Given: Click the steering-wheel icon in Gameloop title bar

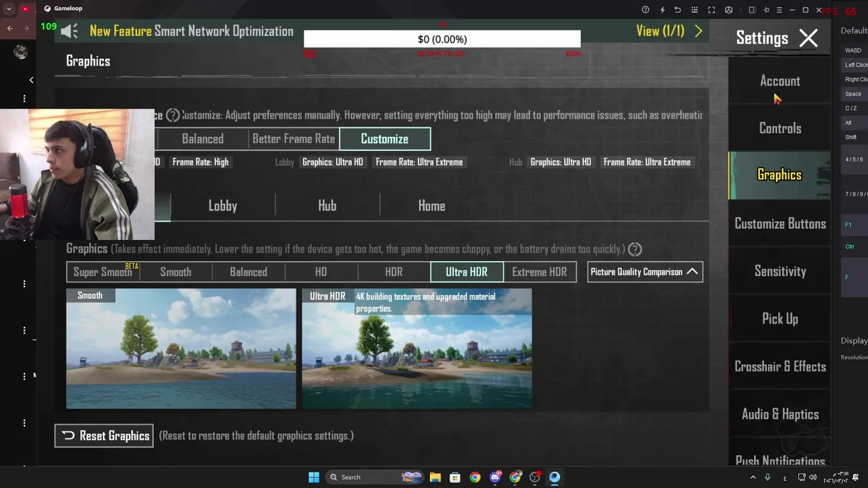Looking at the screenshot, I should click(x=728, y=9).
